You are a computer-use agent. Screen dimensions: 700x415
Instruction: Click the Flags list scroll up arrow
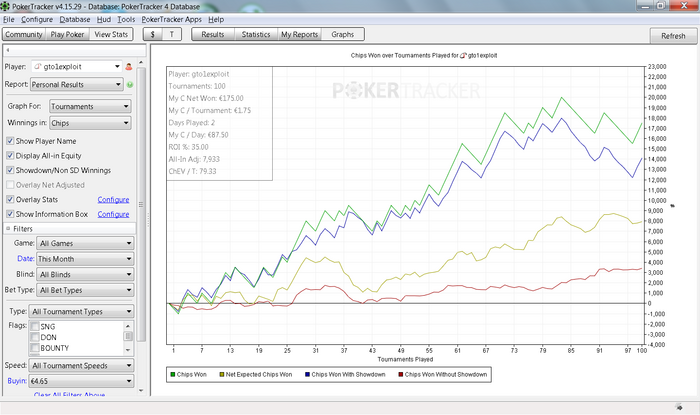coord(128,326)
